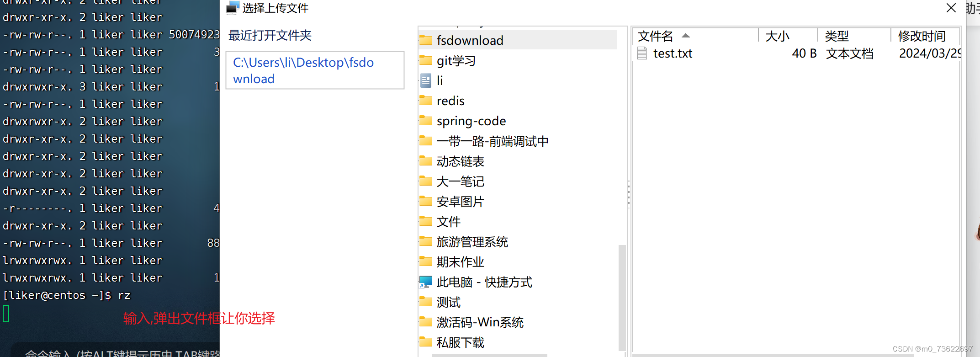Select the 文件 folder name

click(x=449, y=221)
